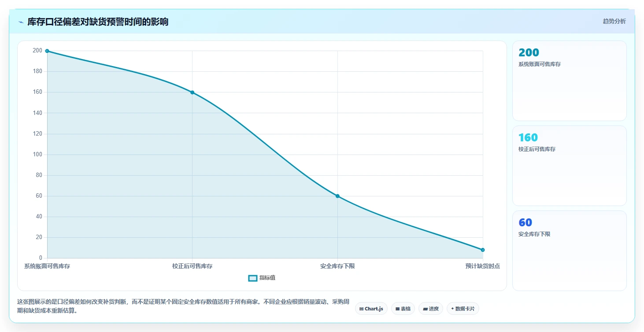644x332 pixels.
Task: Click the big 60 number in card
Action: click(525, 223)
